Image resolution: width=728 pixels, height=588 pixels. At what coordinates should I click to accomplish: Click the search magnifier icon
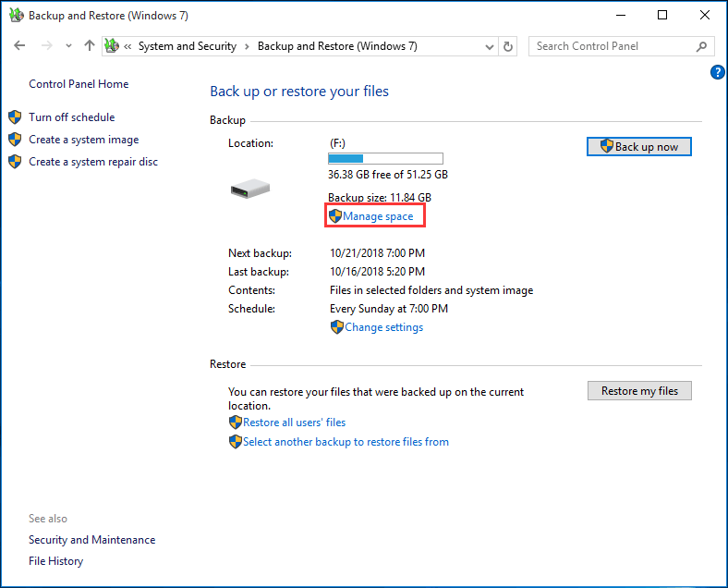pyautogui.click(x=702, y=46)
